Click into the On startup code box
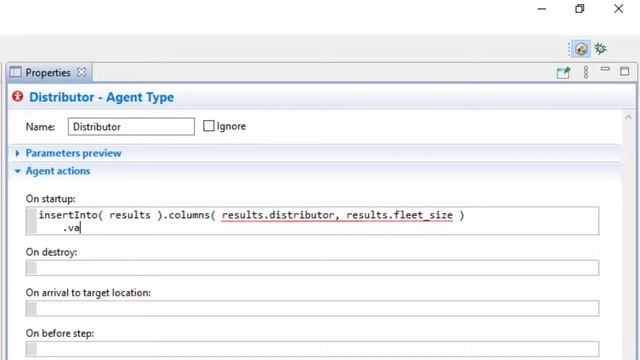Image resolution: width=640 pixels, height=360 pixels. pos(312,221)
